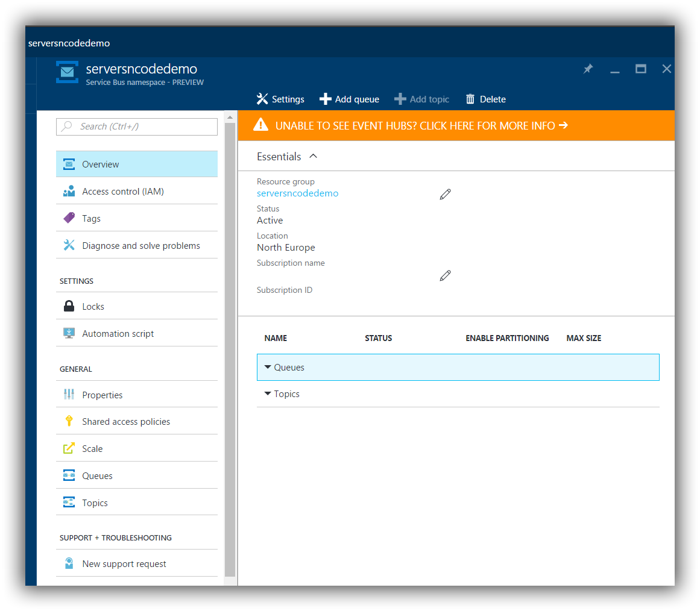Click the Search (Ctrl+/) input field
Image resolution: width=700 pixels, height=611 pixels.
pyautogui.click(x=137, y=127)
